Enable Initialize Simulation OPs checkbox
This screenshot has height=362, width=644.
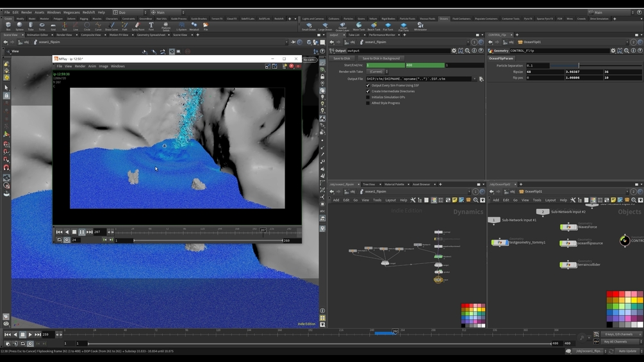368,97
